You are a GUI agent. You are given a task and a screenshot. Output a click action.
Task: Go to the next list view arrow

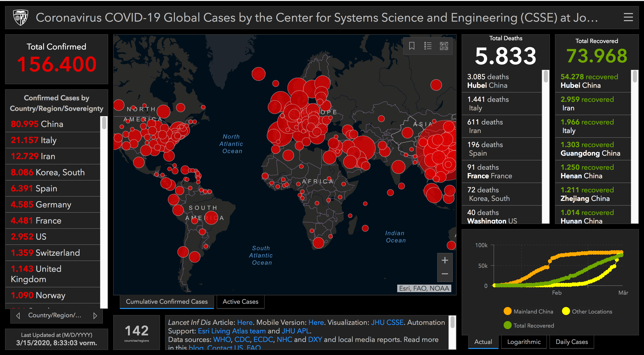click(x=95, y=316)
